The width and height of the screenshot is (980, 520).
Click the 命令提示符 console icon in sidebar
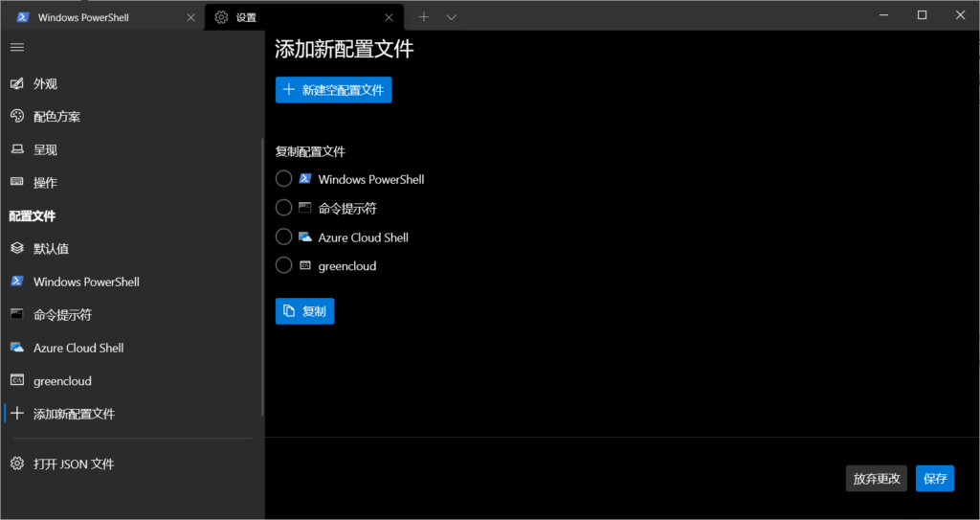pyautogui.click(x=17, y=314)
